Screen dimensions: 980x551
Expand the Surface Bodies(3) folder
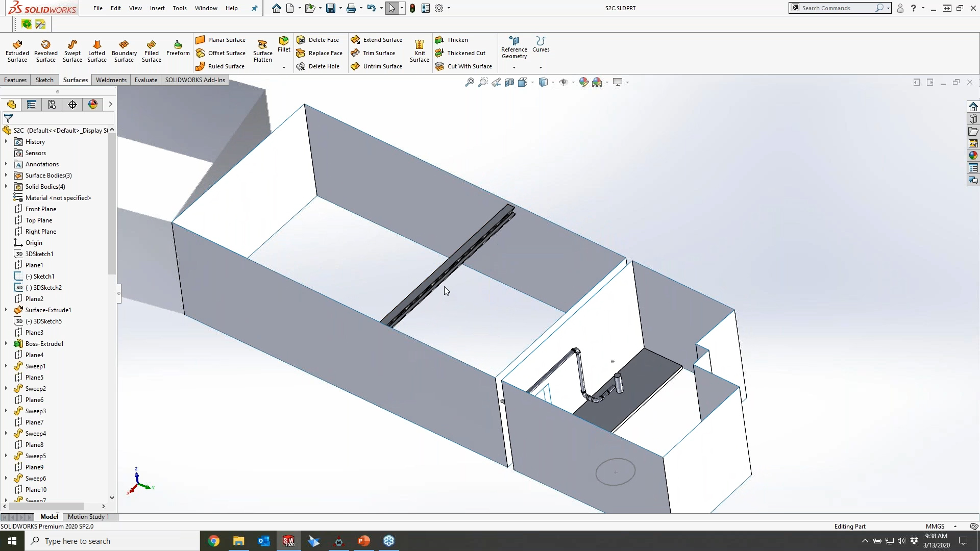[6, 176]
